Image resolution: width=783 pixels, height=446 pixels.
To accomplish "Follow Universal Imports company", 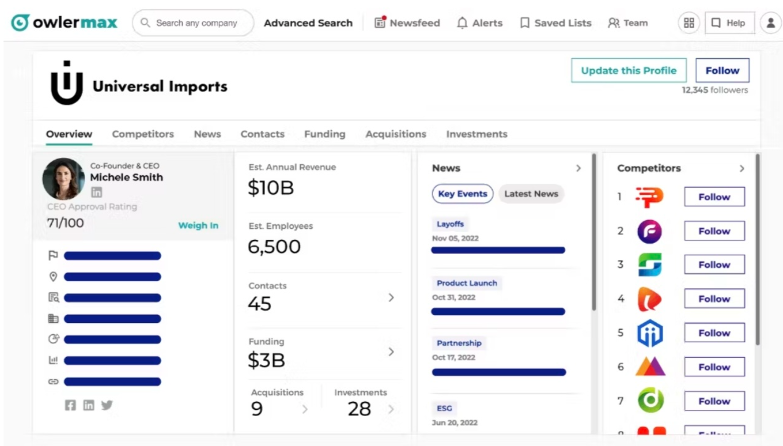I will [x=723, y=70].
